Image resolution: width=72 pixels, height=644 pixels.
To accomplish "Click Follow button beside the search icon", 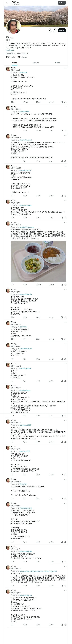I will click(x=62, y=30).
